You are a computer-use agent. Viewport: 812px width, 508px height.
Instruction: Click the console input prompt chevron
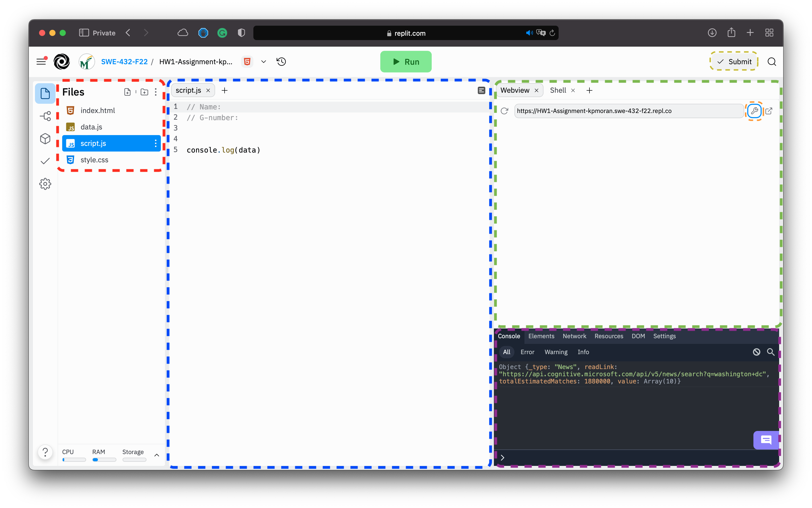[x=502, y=458]
